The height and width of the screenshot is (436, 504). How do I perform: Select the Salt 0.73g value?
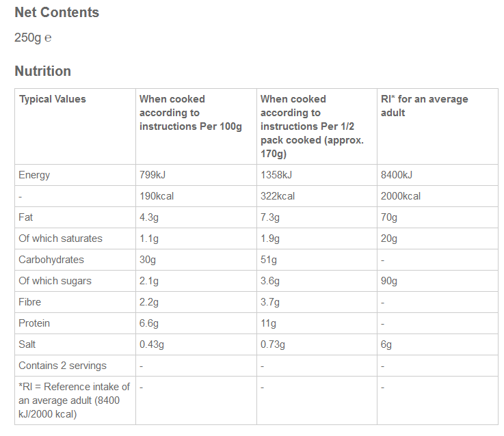tap(273, 344)
